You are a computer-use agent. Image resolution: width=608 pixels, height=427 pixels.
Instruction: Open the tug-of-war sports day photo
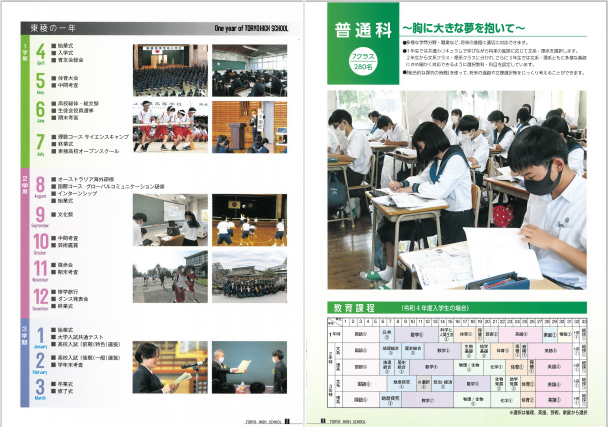pos(169,125)
